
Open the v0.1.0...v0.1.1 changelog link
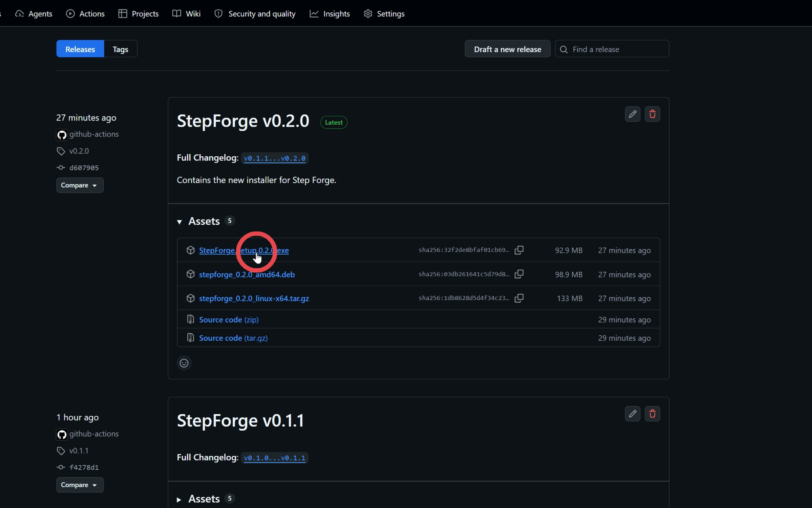click(x=274, y=458)
